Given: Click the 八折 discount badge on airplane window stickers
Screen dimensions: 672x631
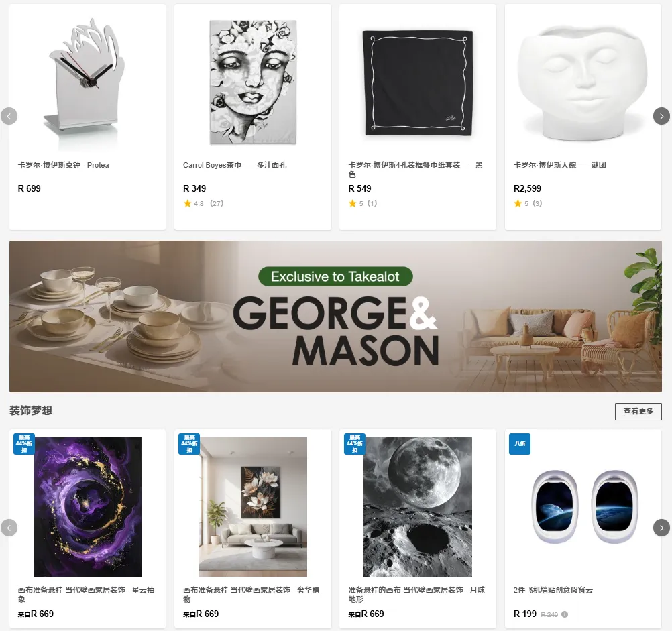Looking at the screenshot, I should pyautogui.click(x=520, y=444).
